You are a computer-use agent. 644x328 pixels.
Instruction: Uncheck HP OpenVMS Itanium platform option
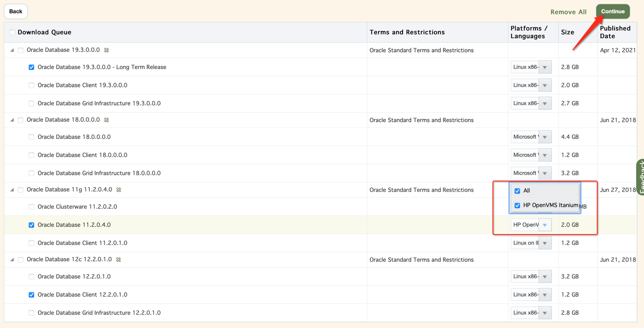517,206
